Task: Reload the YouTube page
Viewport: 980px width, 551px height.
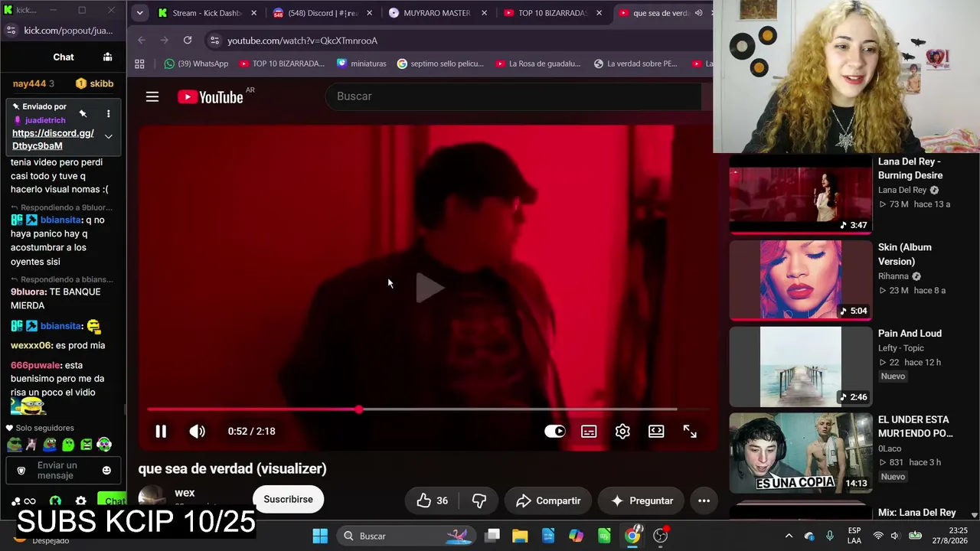Action: click(188, 41)
